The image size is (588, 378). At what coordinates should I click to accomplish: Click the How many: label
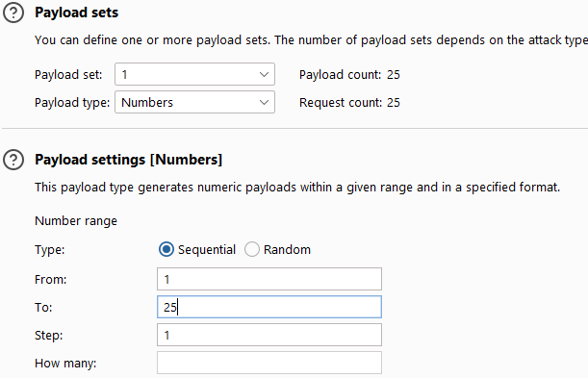(65, 363)
